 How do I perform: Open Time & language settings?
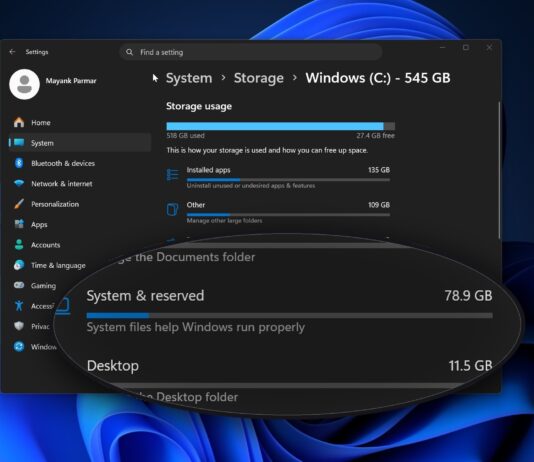click(x=58, y=266)
